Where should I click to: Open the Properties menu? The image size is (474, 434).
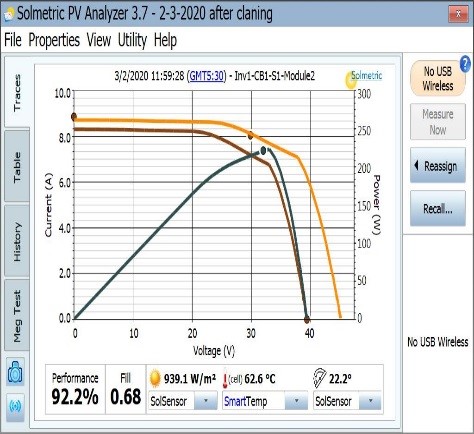click(x=54, y=41)
